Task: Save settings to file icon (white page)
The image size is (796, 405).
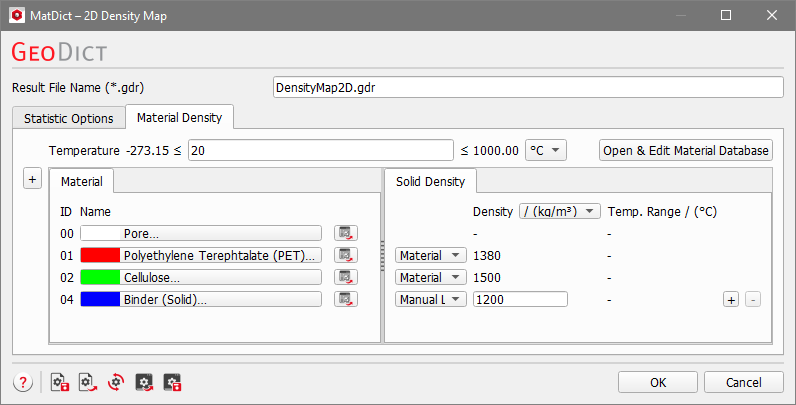Action: [x=60, y=382]
